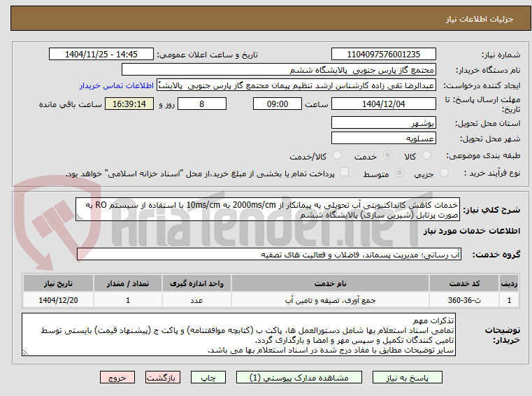Click the گروه خدمت service group field

tap(269, 255)
